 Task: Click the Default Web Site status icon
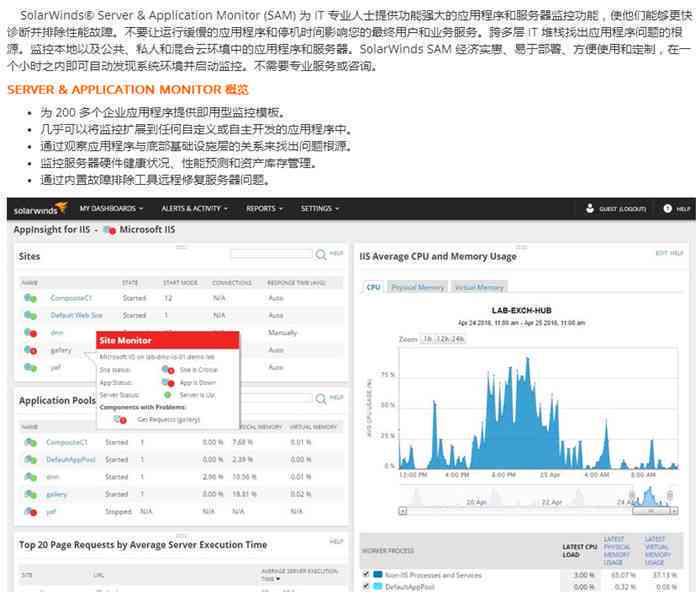click(30, 316)
